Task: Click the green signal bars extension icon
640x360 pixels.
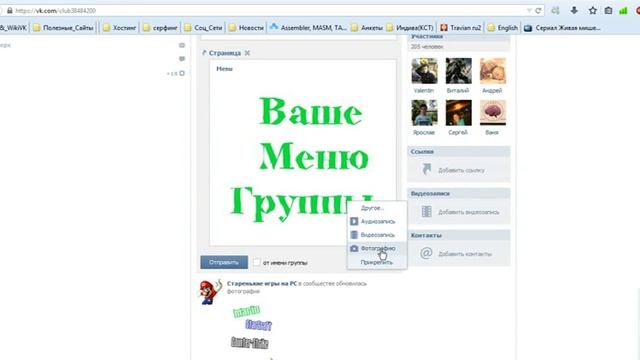Action: [623, 11]
